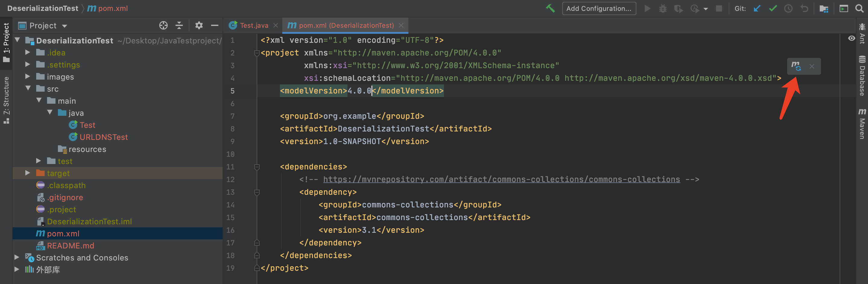This screenshot has height=284, width=868.
Task: Open Search Everywhere magnifier
Action: 860,8
